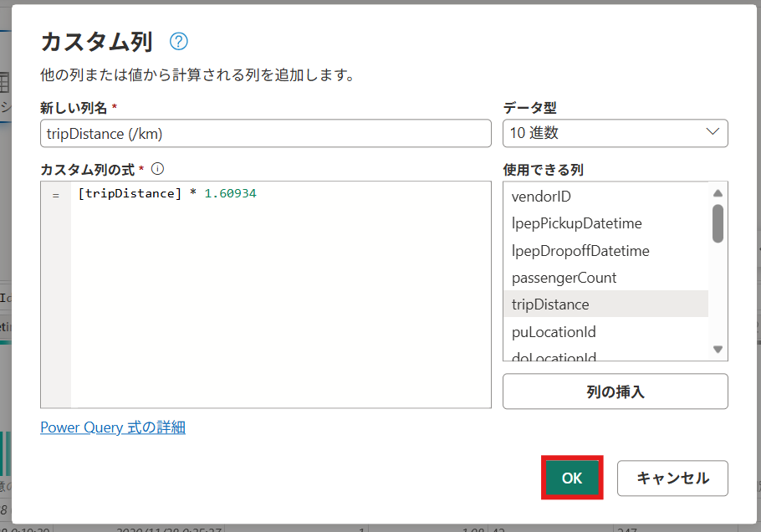
Task: Open the データ型 dropdown
Action: (x=615, y=133)
